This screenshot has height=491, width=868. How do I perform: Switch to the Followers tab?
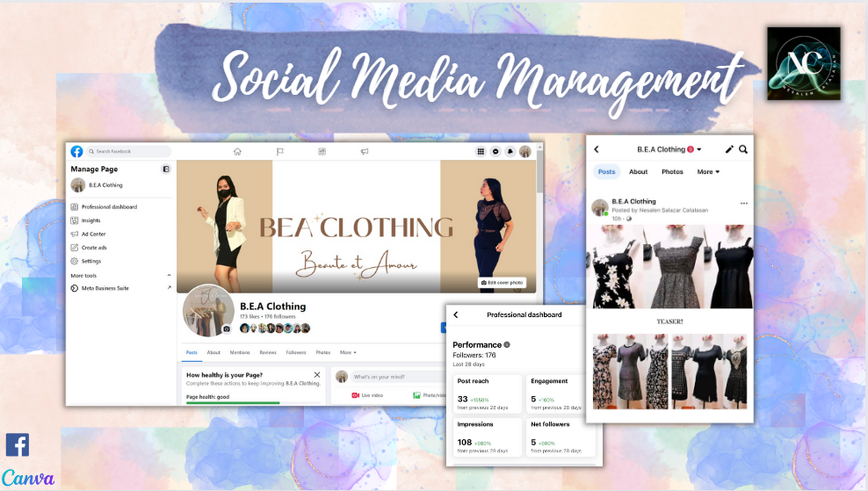295,352
